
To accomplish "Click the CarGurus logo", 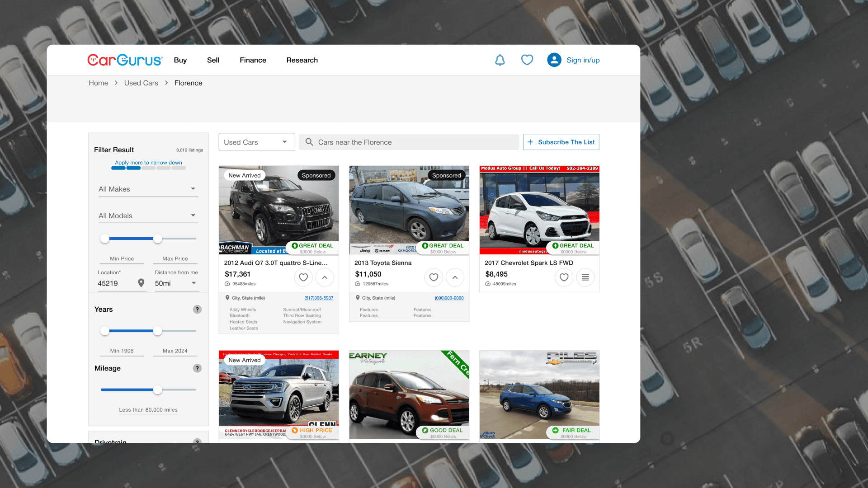I will click(125, 60).
